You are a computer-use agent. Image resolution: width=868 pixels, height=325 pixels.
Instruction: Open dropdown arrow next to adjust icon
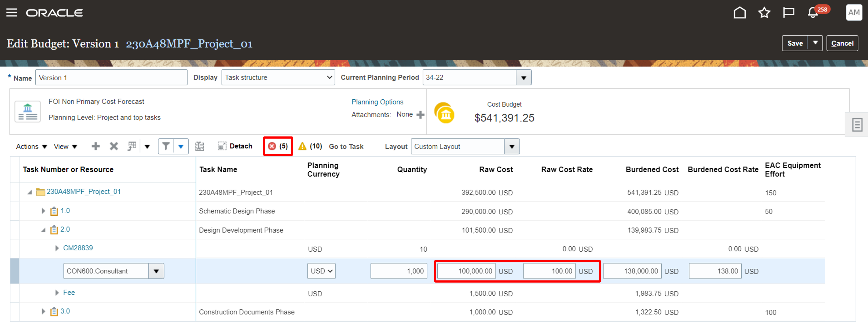pos(147,147)
